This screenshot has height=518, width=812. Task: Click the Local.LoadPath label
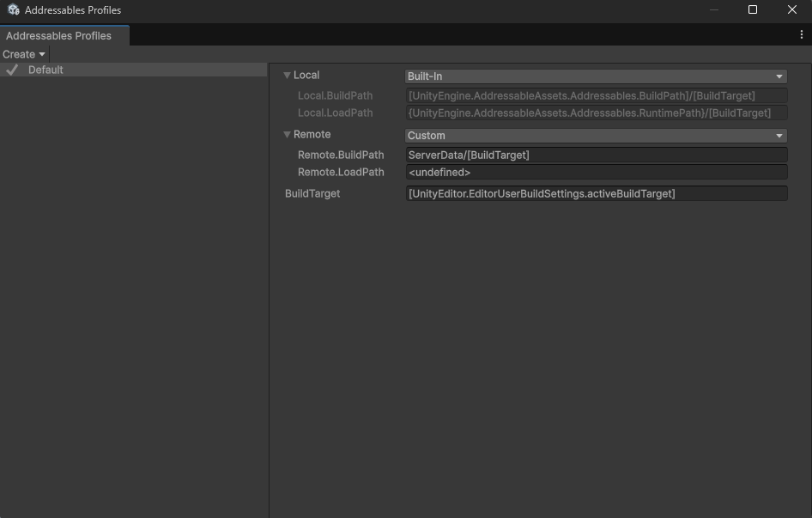[x=335, y=113]
